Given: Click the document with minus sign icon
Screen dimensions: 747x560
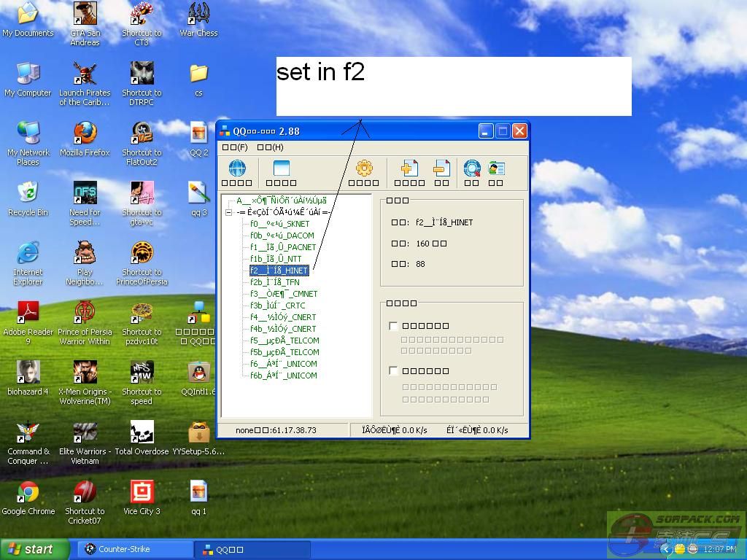Looking at the screenshot, I should pyautogui.click(x=441, y=168).
